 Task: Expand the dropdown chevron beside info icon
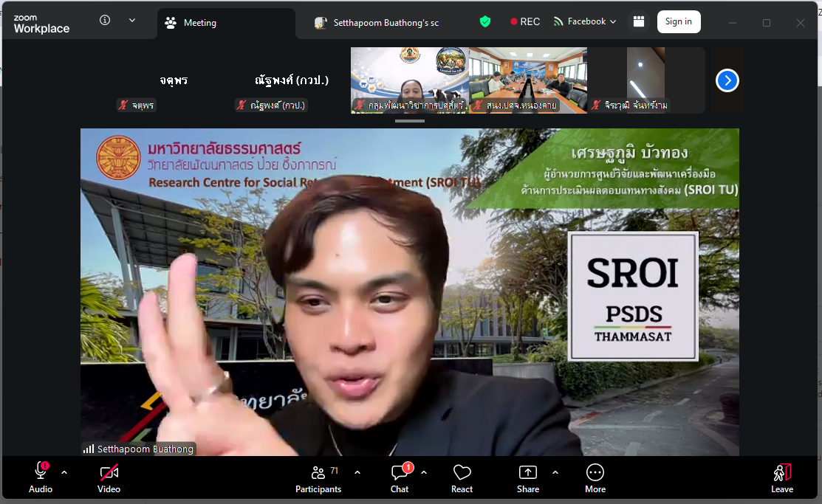click(132, 20)
